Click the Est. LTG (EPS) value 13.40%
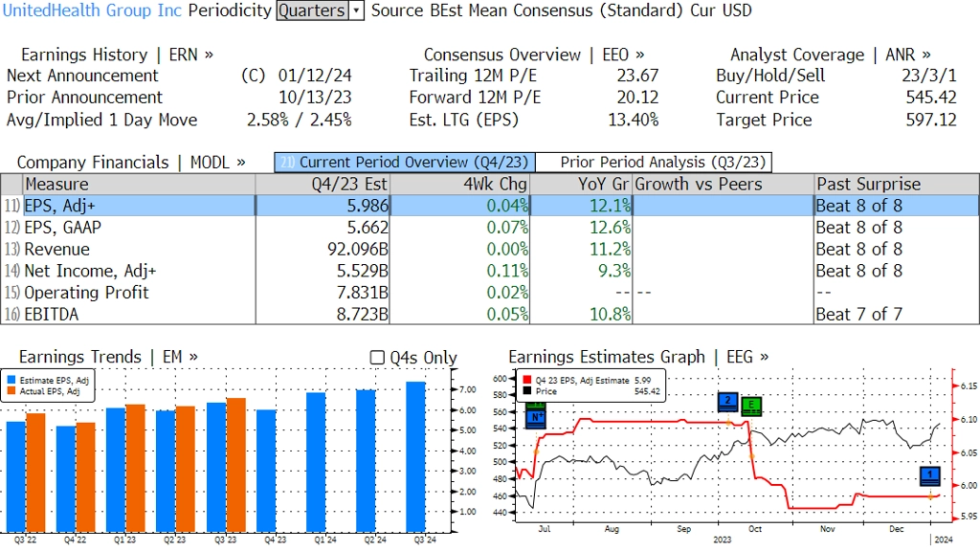The image size is (980, 550). (x=634, y=120)
